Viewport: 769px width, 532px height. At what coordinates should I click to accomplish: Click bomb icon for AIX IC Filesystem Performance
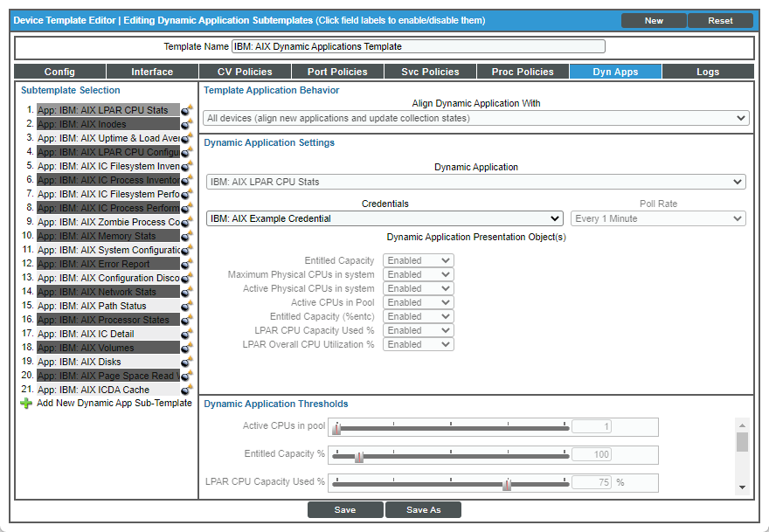pyautogui.click(x=187, y=194)
